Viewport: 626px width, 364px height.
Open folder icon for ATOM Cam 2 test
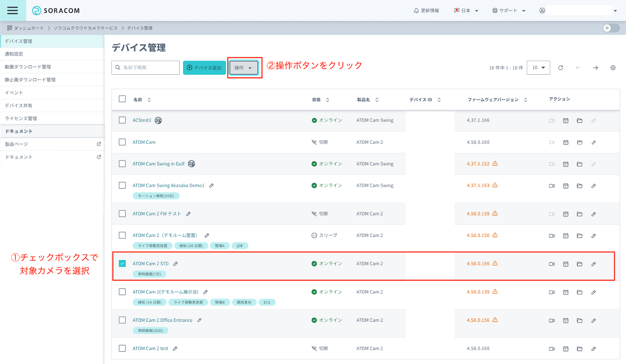pyautogui.click(x=579, y=348)
